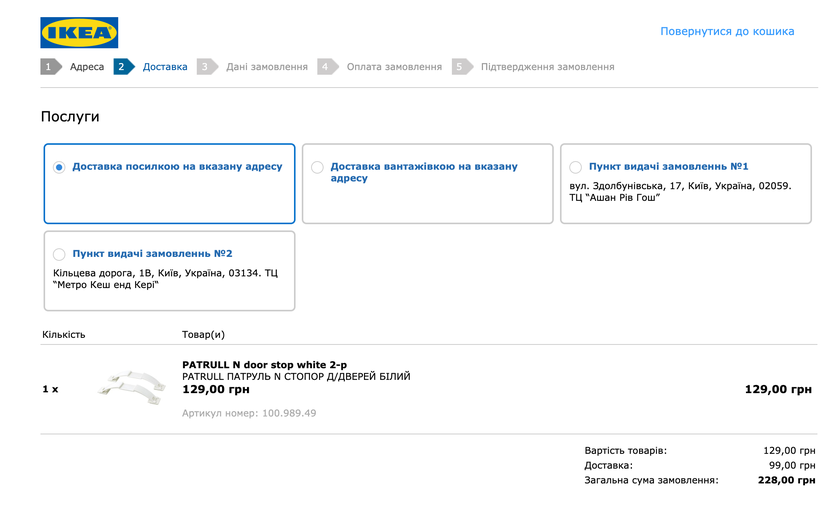Click step 3 number badge
Image resolution: width=840 pixels, height=506 pixels.
pos(205,67)
